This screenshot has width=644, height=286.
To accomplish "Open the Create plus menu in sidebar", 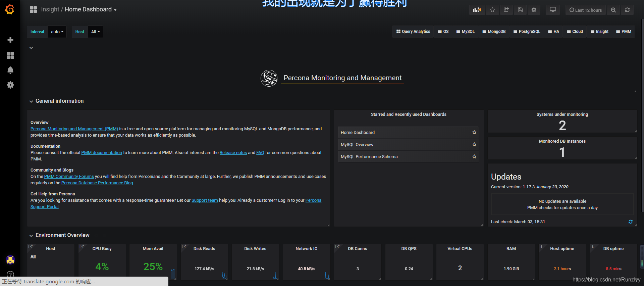I will 10,40.
